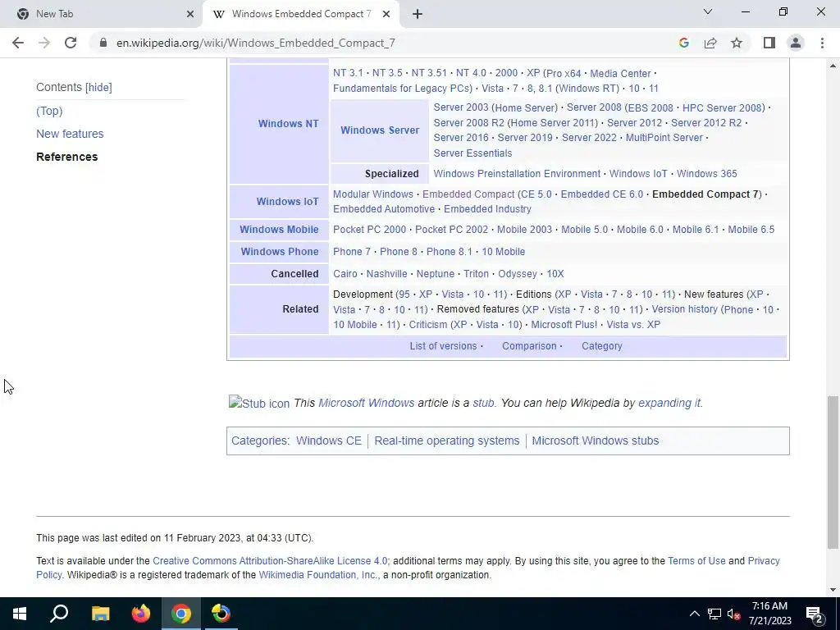Screen dimensions: 840x630
Task: Reload the Wikipedia page
Action: click(71, 43)
